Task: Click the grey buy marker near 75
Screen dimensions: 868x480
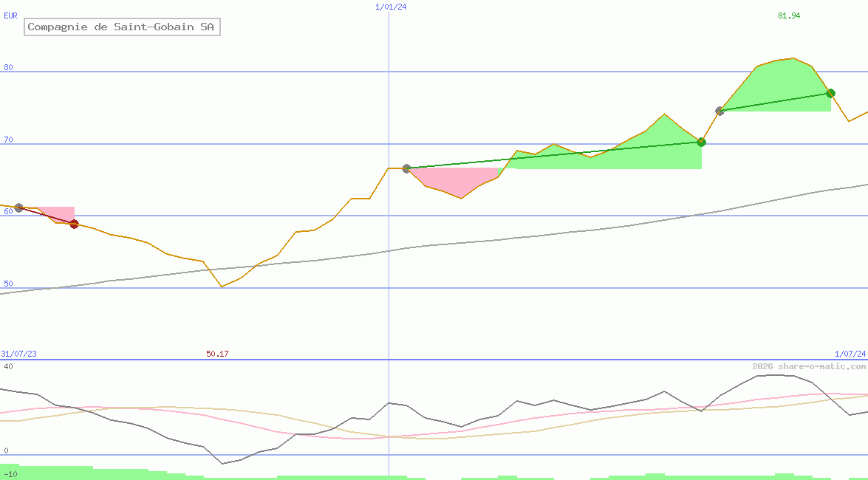Action: pyautogui.click(x=720, y=112)
